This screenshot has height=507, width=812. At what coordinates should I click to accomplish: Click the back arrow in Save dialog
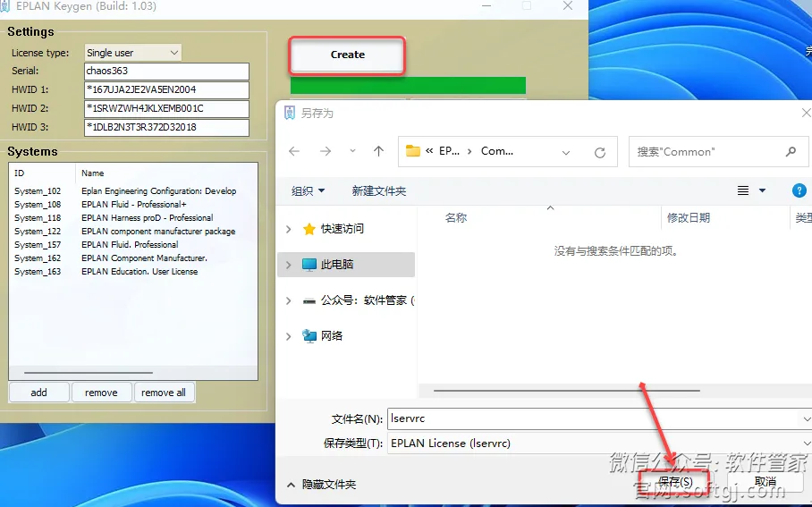click(295, 152)
